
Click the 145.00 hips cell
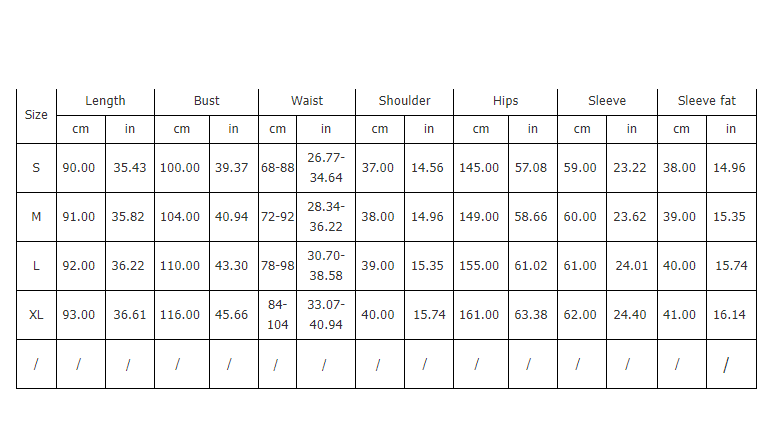point(479,168)
